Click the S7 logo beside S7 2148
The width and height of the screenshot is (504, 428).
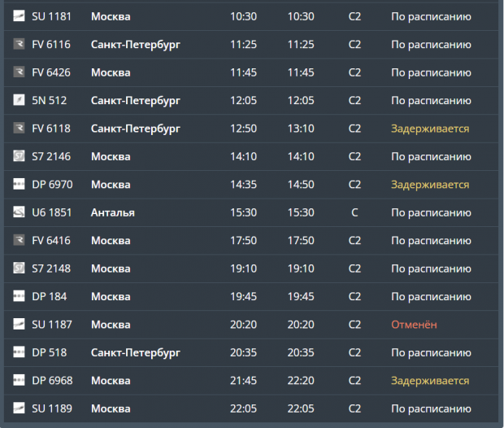[x=19, y=268]
